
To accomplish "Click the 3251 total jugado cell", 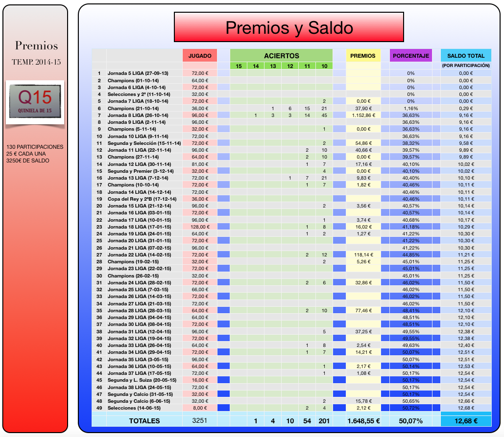I will (200, 421).
